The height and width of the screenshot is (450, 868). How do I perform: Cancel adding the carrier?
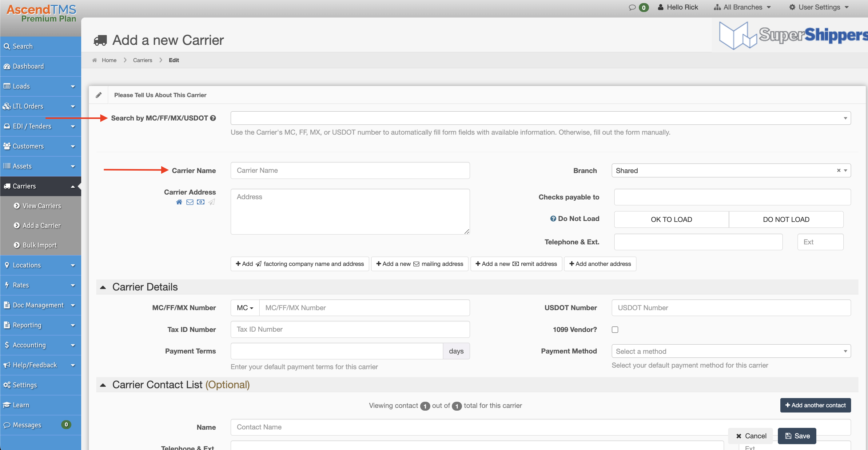pos(751,436)
